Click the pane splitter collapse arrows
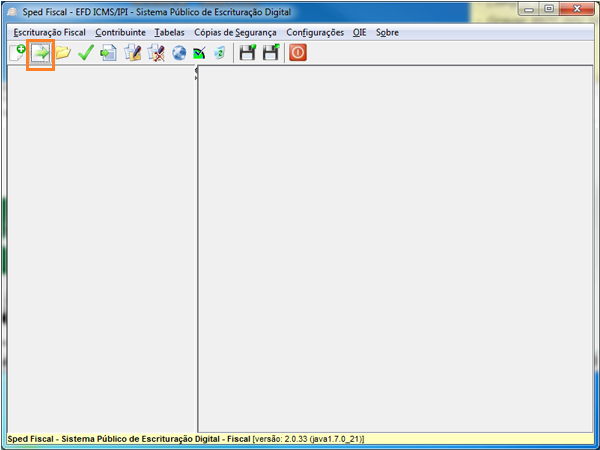The image size is (600, 450). pos(196,73)
